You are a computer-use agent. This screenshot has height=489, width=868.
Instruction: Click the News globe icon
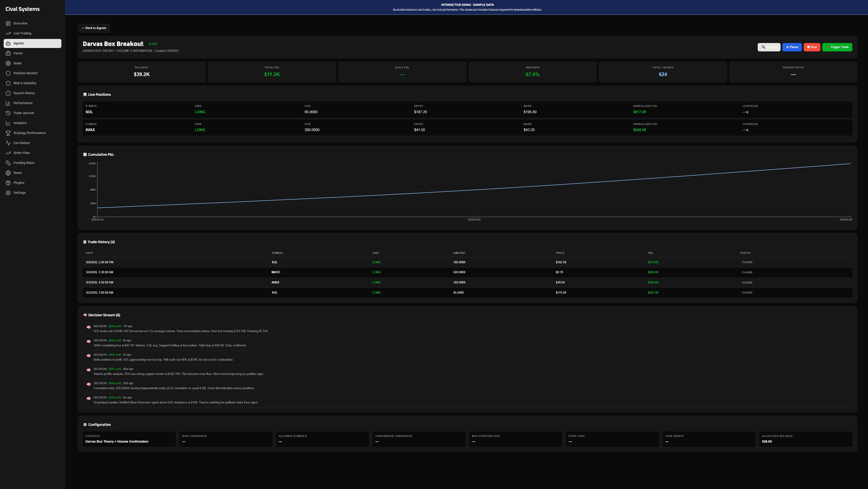pos(8,173)
